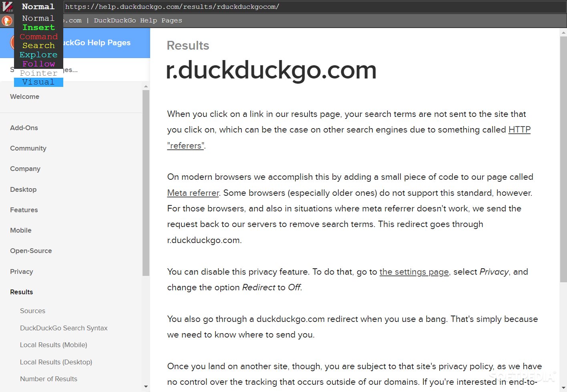
Task: Select Normal mode from the mode list
Action: (38, 18)
